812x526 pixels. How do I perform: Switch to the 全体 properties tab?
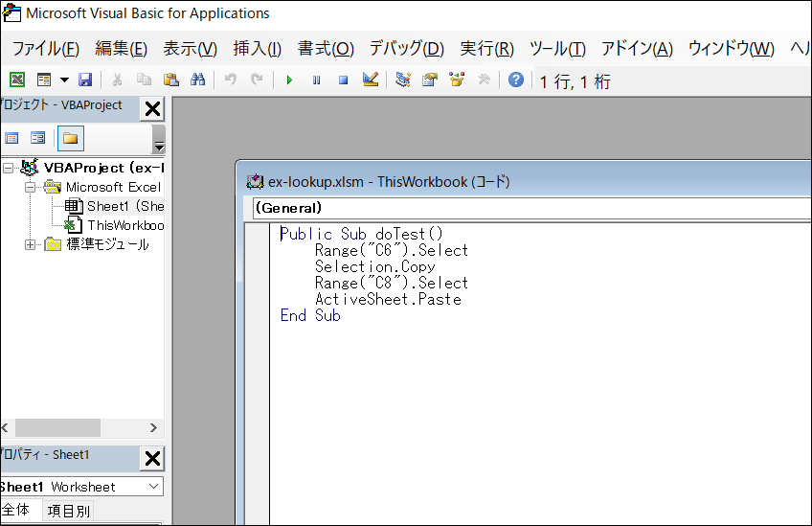(15, 510)
